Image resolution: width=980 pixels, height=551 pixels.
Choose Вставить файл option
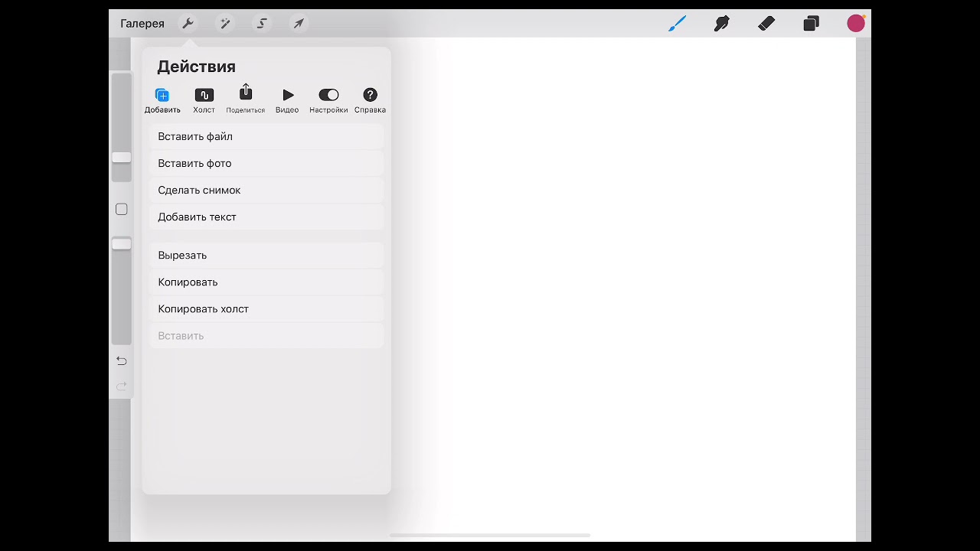[266, 136]
